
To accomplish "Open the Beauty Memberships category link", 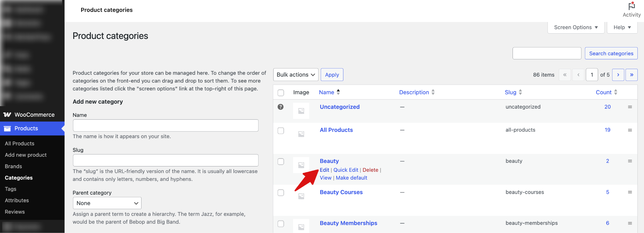I will tap(348, 223).
